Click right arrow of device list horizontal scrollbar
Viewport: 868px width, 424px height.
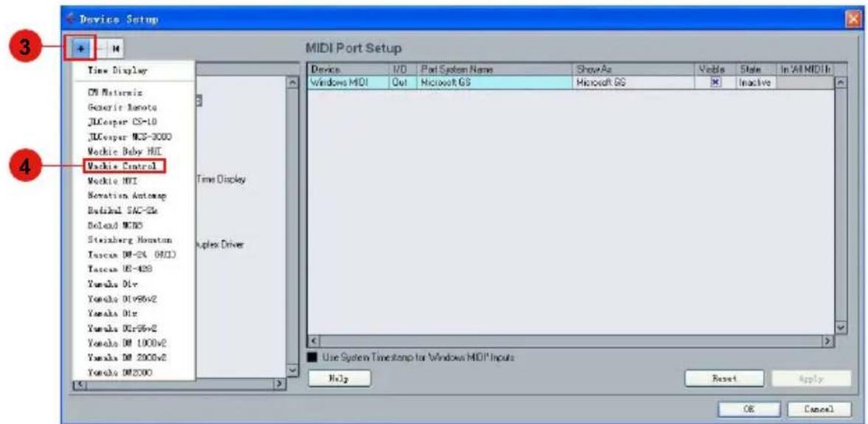point(280,383)
